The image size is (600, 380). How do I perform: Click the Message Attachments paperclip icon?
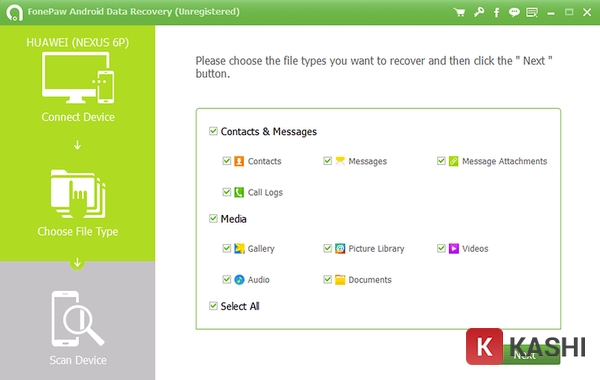pos(453,161)
